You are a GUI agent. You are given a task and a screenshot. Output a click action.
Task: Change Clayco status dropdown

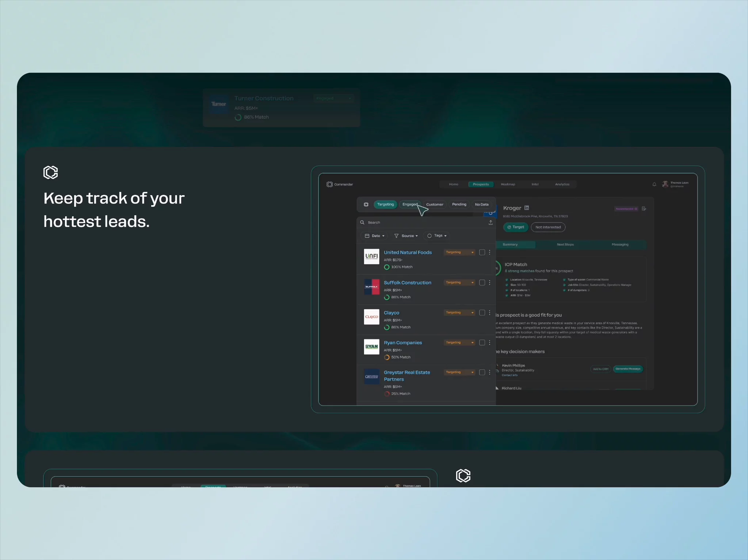click(459, 312)
